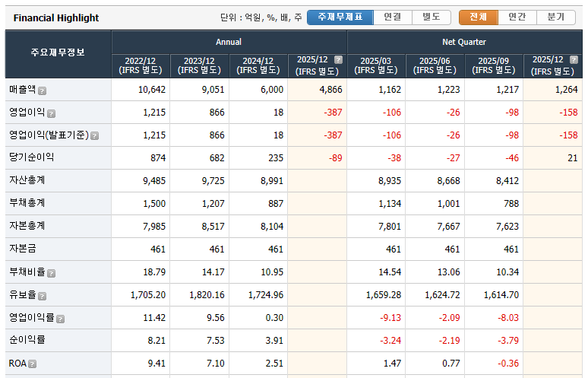Click the 주요재무정보 table header
This screenshot has width=588, height=378.
(58, 53)
